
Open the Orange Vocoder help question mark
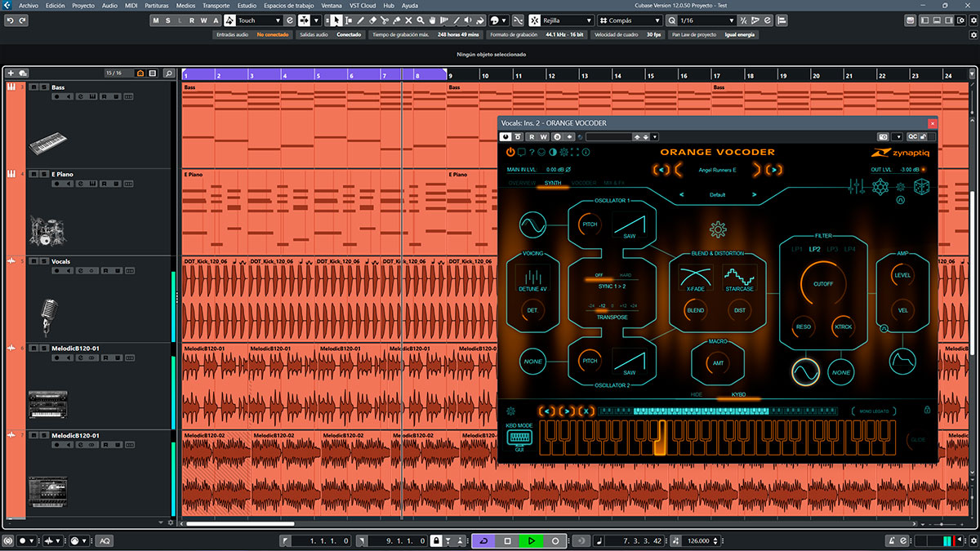532,152
